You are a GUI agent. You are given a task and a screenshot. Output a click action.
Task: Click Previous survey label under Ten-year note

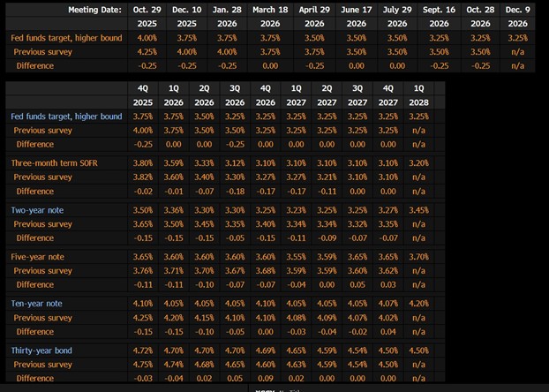tap(43, 318)
